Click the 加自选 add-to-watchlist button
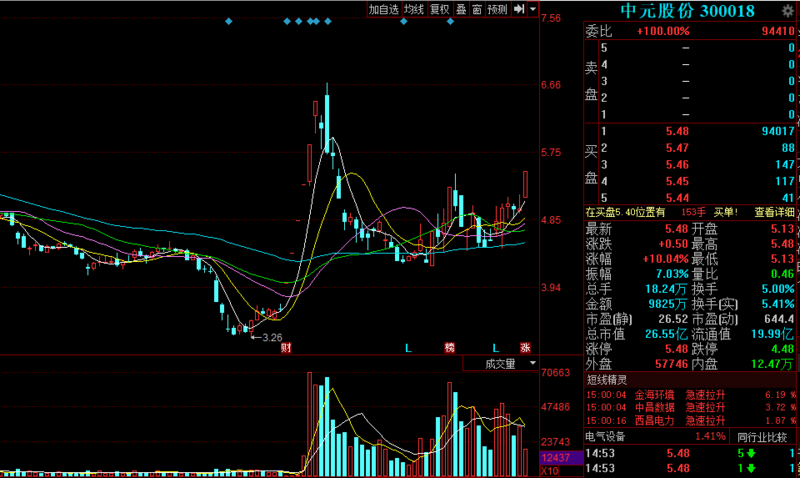The height and width of the screenshot is (478, 800). click(x=384, y=9)
